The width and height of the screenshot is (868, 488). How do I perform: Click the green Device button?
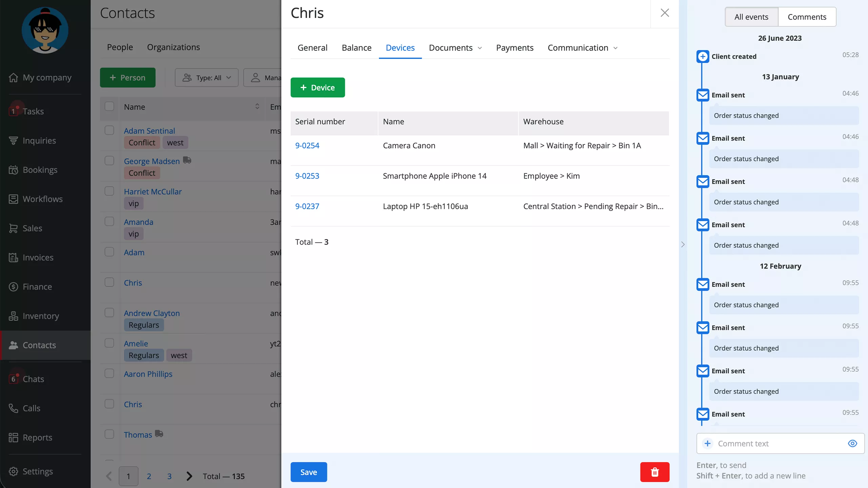point(317,87)
